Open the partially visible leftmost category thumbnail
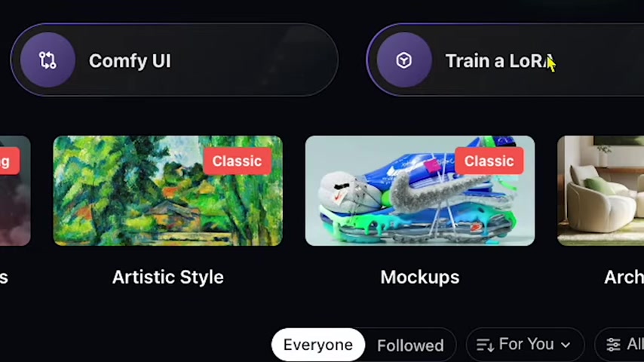 click(15, 191)
